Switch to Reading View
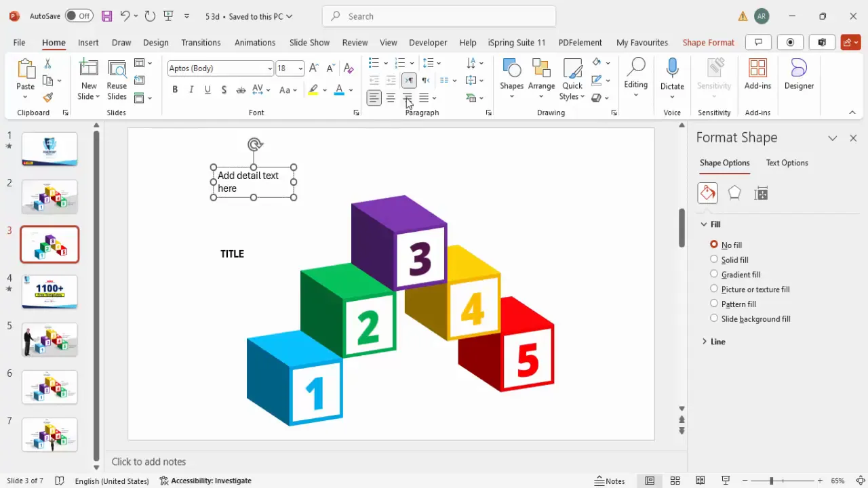 point(701,481)
